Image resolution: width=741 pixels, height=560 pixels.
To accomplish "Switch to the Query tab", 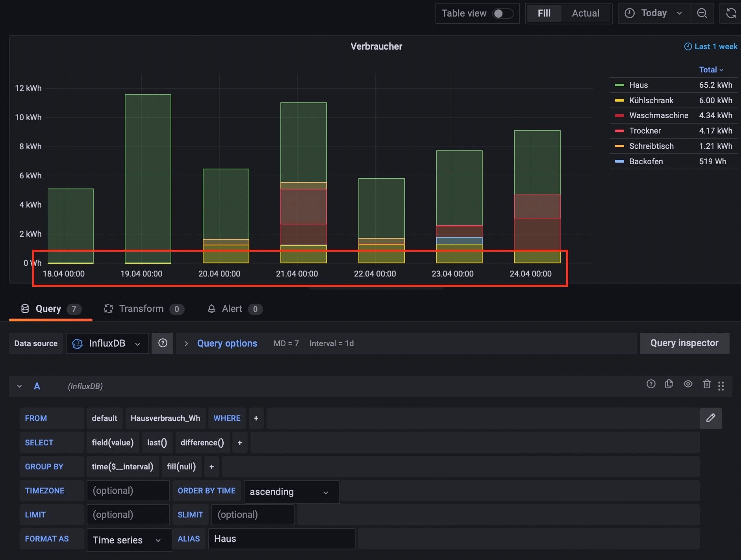I will coord(51,309).
